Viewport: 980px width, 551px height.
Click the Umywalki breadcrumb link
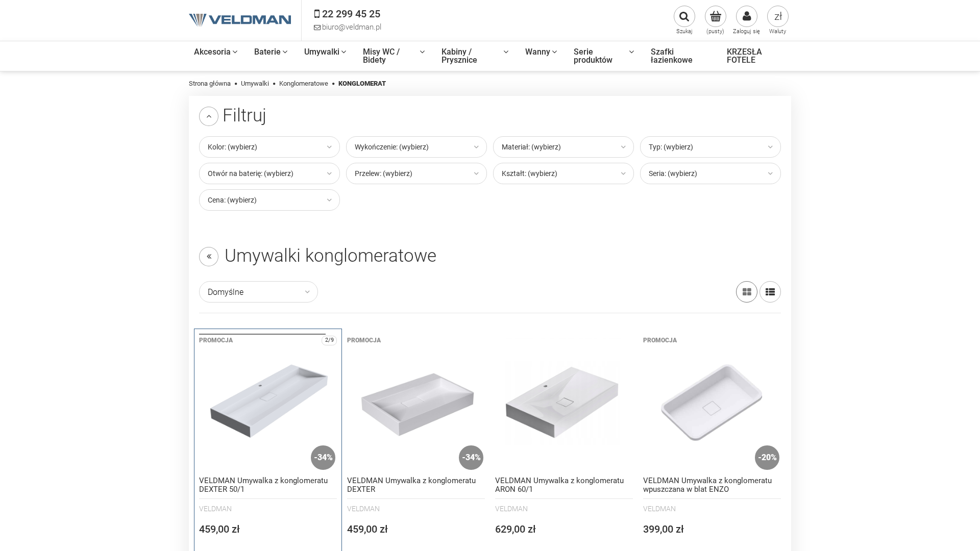[255, 84]
